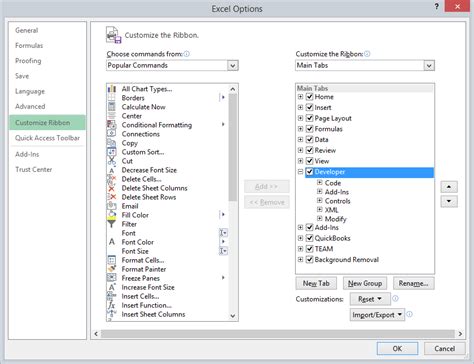Click the New Group button

tap(365, 283)
